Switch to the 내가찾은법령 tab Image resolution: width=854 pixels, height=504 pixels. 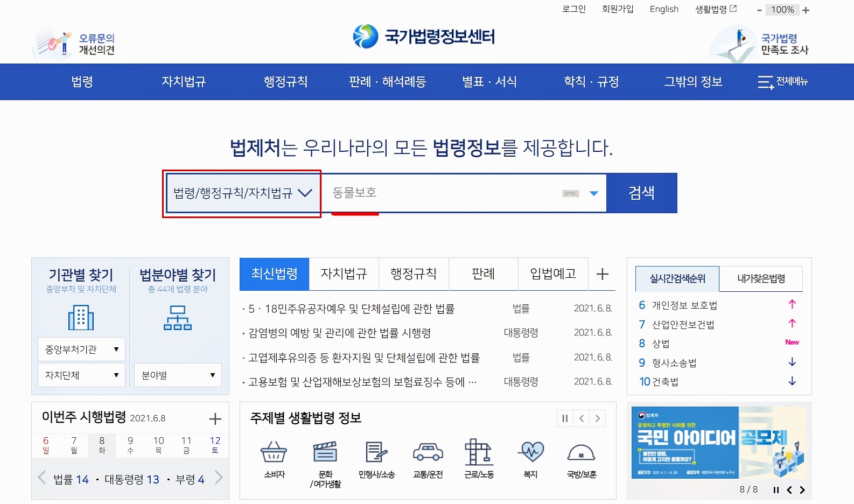coord(761,279)
